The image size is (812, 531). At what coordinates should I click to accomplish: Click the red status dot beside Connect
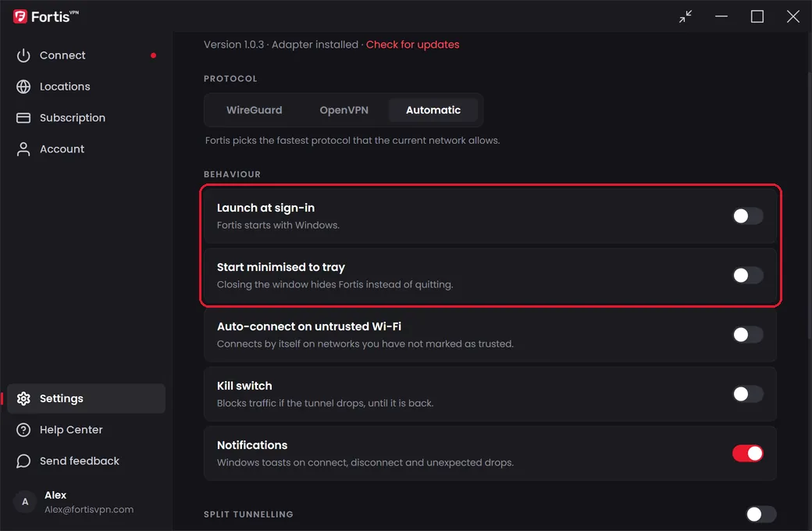(x=153, y=55)
